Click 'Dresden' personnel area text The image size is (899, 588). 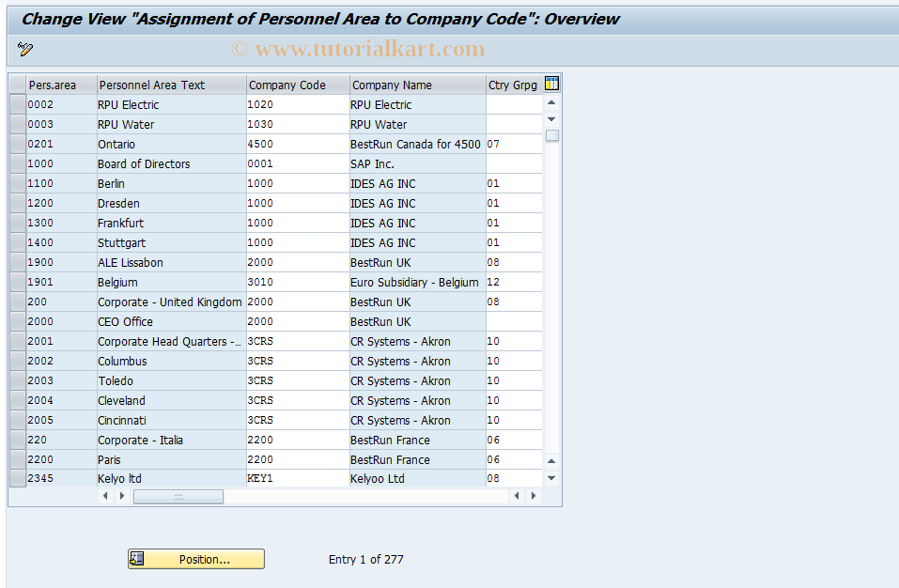[x=118, y=204]
